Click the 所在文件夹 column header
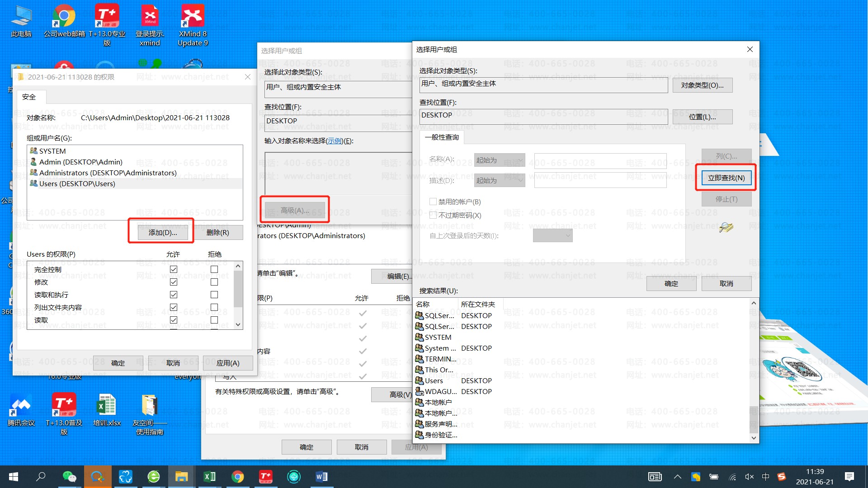 click(x=481, y=304)
